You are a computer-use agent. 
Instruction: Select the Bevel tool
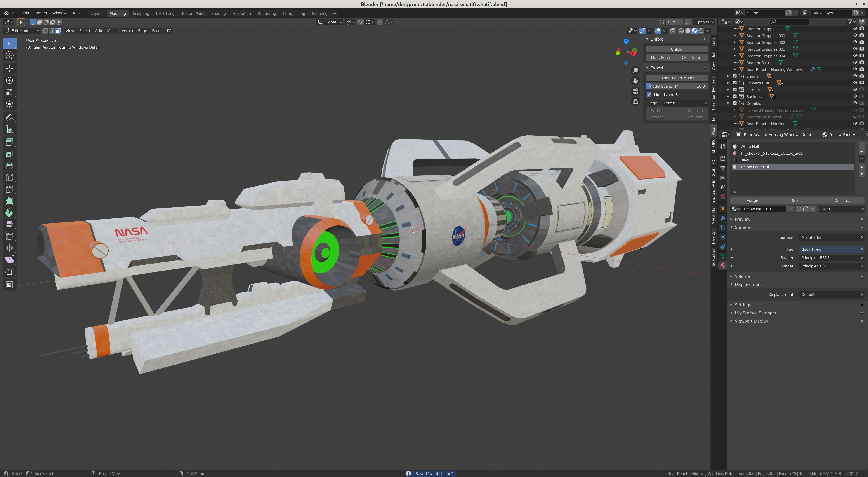(x=9, y=166)
